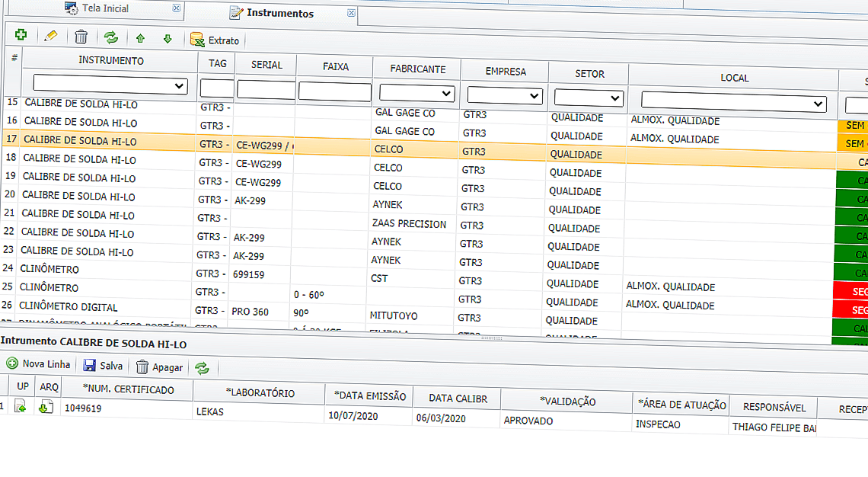The height and width of the screenshot is (477, 868).
Task: Refresh the certificates panel in lower toolbar
Action: [x=202, y=369]
